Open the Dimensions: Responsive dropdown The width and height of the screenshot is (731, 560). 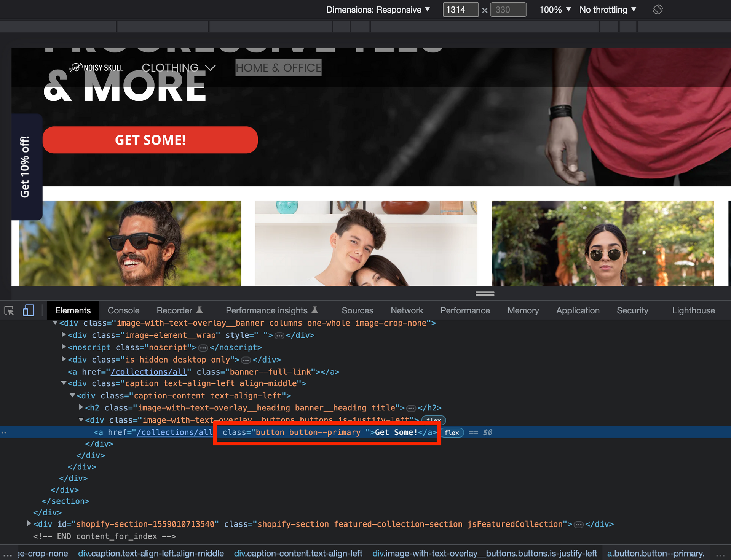(378, 10)
